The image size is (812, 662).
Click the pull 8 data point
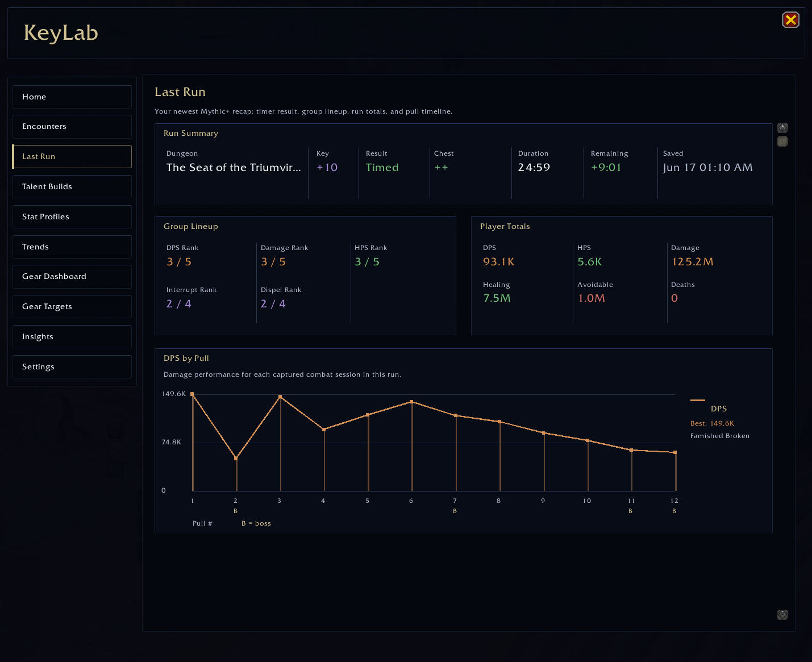[x=499, y=422]
